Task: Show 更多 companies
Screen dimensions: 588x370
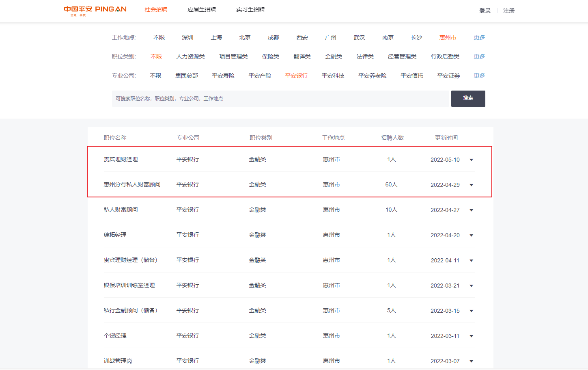Action: 479,76
